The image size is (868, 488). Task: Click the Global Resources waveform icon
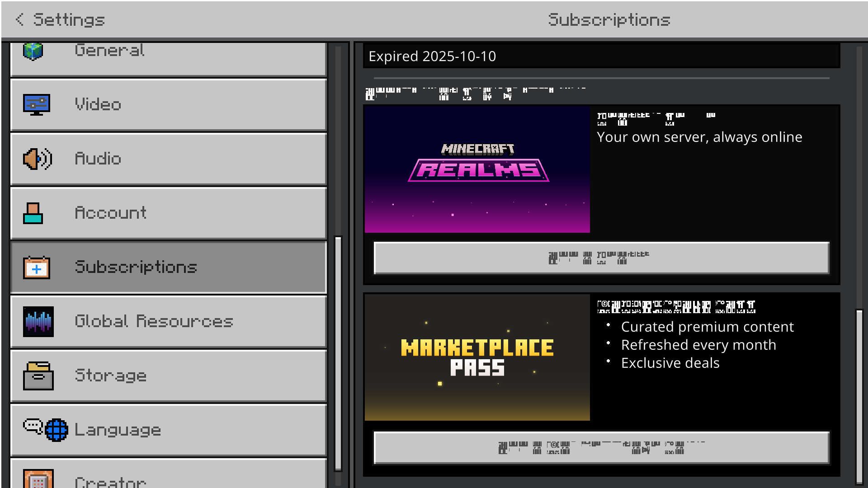(38, 322)
